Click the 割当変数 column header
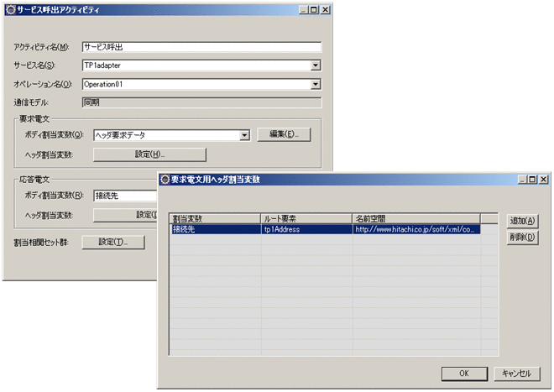This screenshot has width=554, height=392. tap(215, 218)
